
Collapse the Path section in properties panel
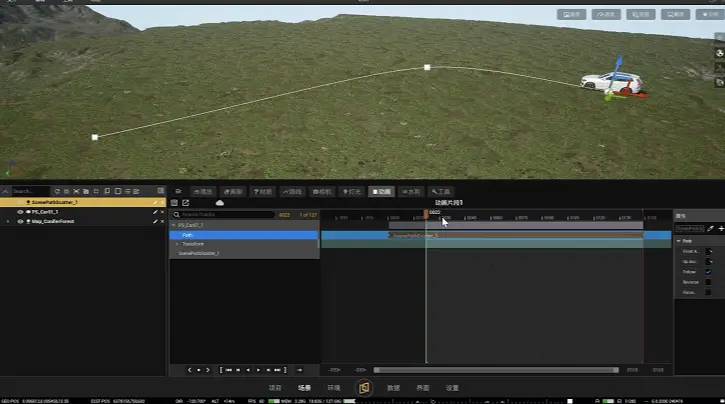679,241
